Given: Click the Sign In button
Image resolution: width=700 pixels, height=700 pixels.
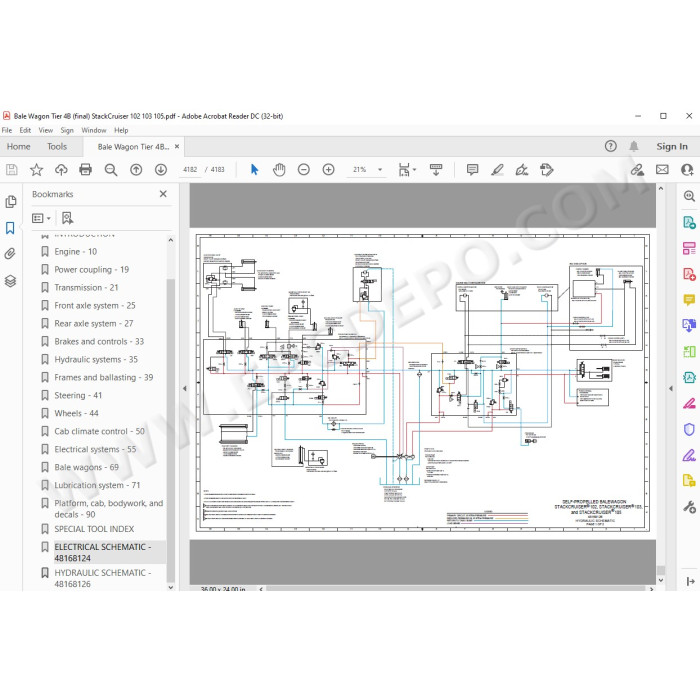Looking at the screenshot, I should [x=672, y=146].
